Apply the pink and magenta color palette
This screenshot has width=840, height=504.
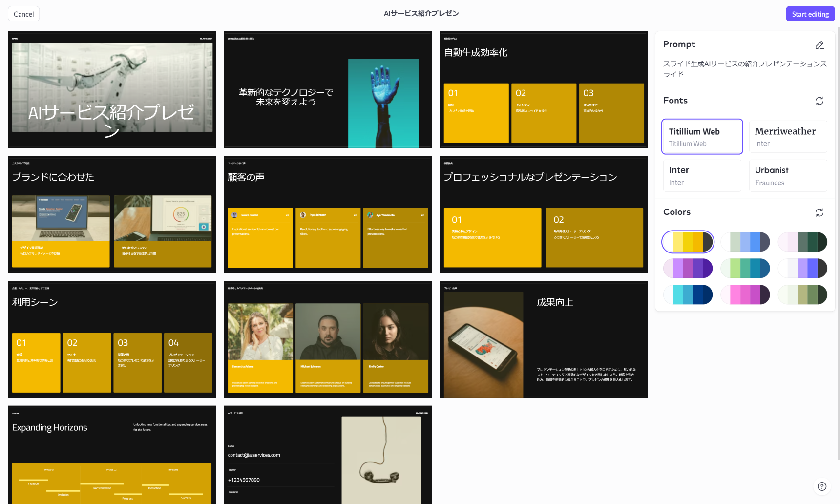(745, 294)
